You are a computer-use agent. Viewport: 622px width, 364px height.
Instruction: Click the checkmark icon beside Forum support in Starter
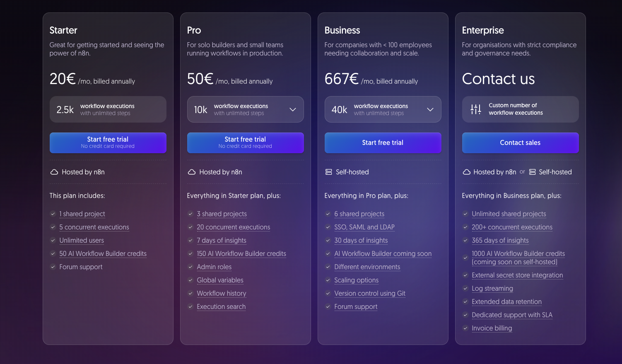click(x=53, y=267)
